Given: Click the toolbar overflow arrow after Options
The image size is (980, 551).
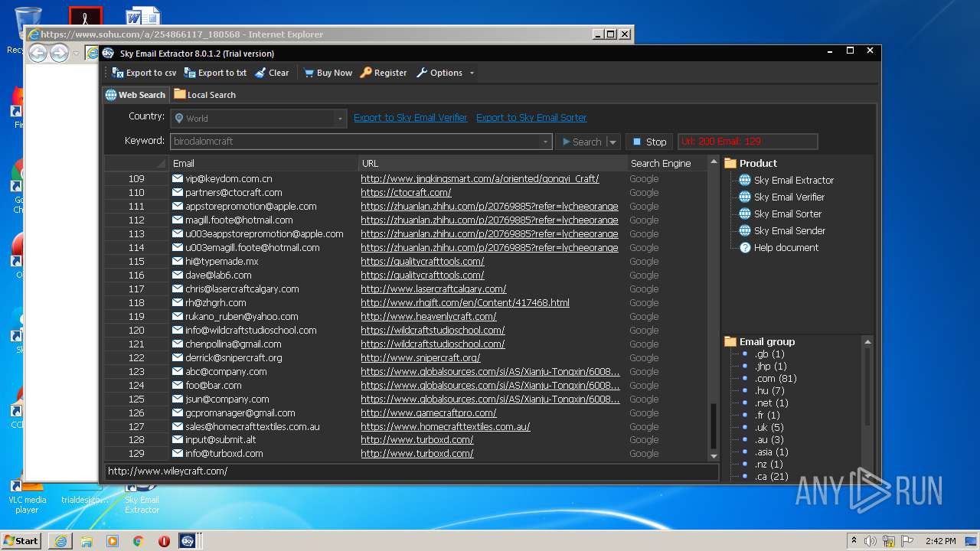Looking at the screenshot, I should point(472,73).
